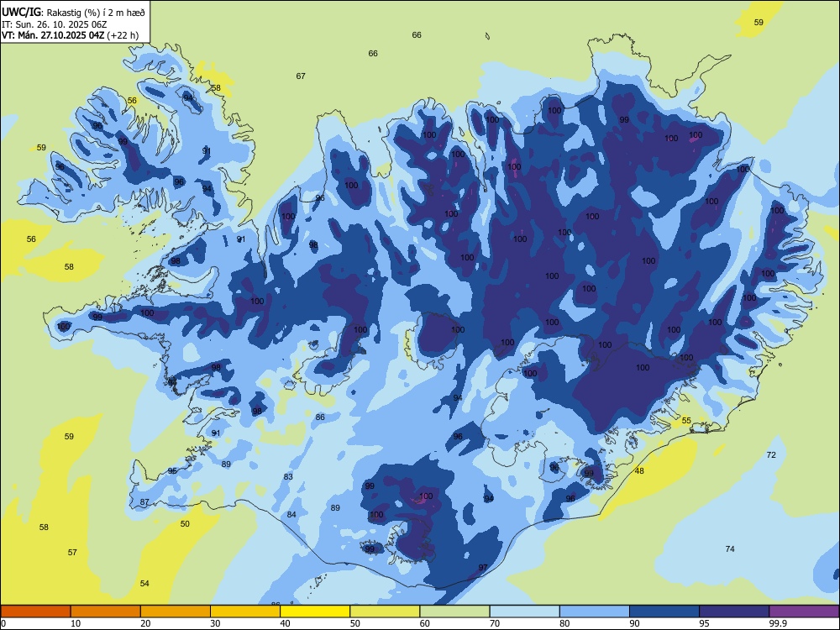The image size is (840, 630).
Task: Select the dark blue 90–95 legend swatch
Action: pyautogui.click(x=664, y=612)
